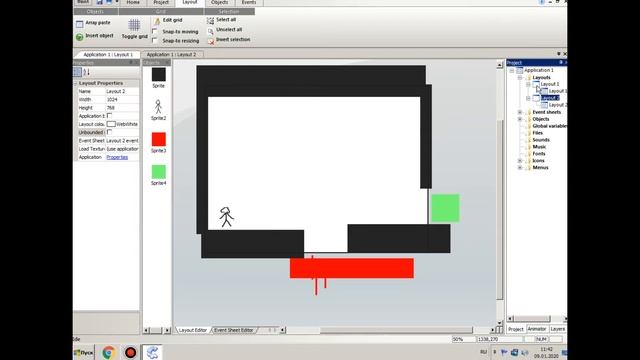
Task: Open the Layers panel tab
Action: click(558, 329)
